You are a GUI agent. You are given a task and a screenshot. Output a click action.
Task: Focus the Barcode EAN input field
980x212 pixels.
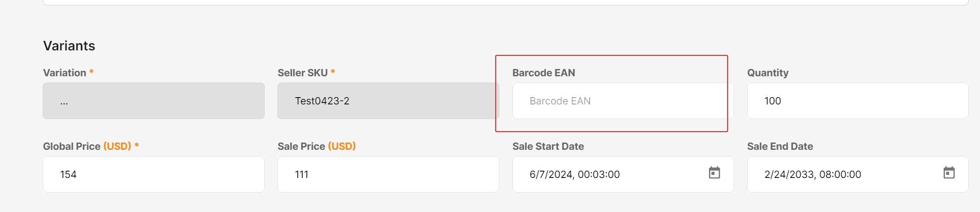click(x=623, y=101)
